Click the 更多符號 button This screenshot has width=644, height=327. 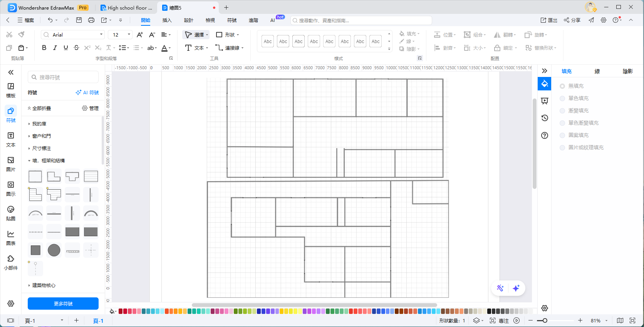pos(63,304)
